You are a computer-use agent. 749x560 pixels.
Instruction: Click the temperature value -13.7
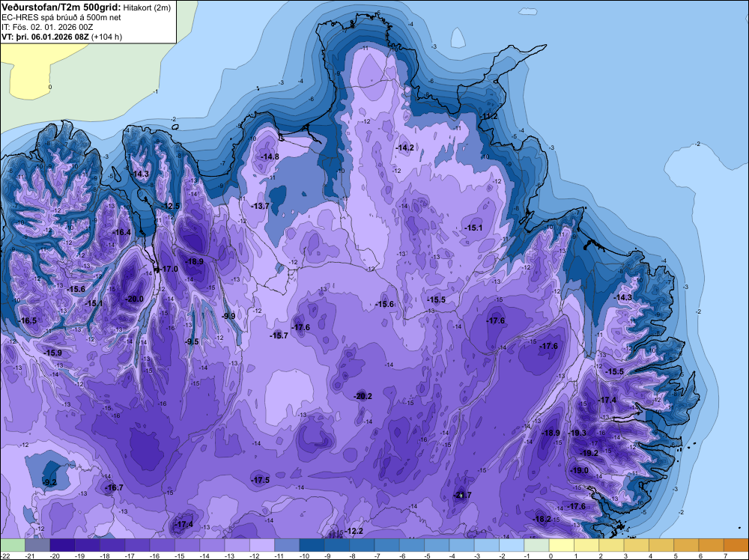pyautogui.click(x=261, y=206)
